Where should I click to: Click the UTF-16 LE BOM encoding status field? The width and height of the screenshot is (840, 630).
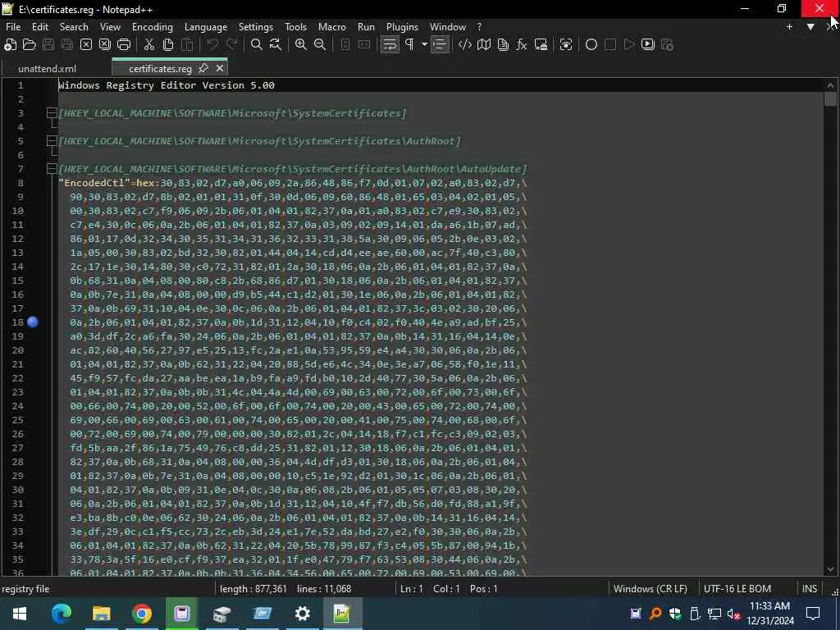point(737,589)
